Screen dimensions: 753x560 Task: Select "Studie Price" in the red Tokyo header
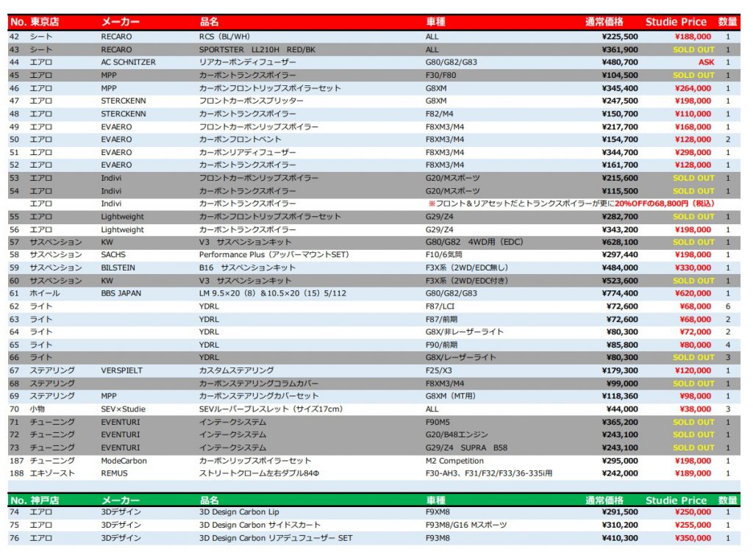[x=676, y=21]
